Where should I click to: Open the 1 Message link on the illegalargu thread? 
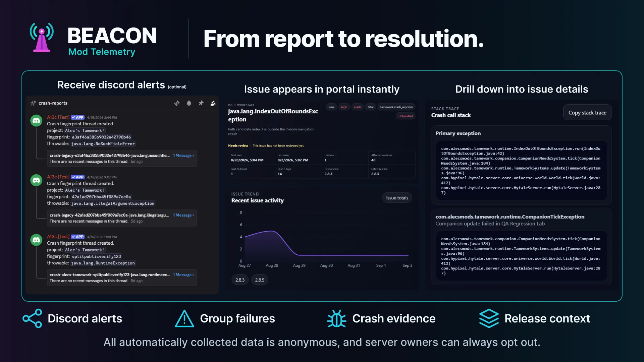click(x=183, y=215)
